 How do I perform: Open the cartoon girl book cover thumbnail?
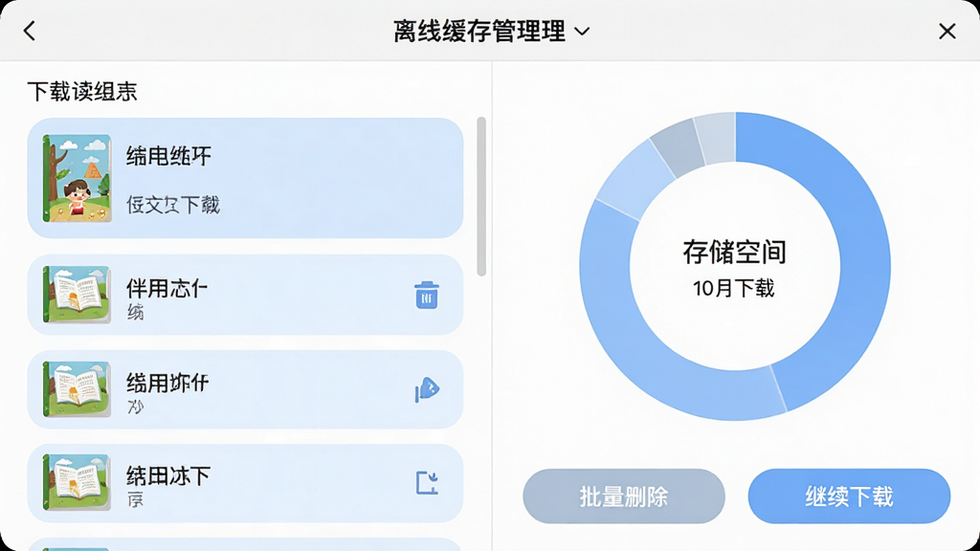pyautogui.click(x=77, y=178)
